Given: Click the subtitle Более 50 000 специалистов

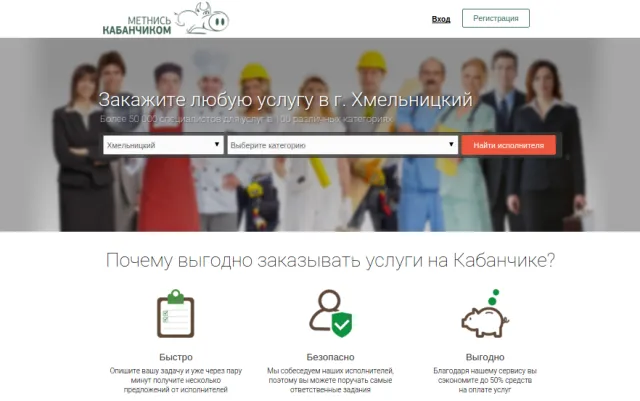Looking at the screenshot, I should coord(247,119).
